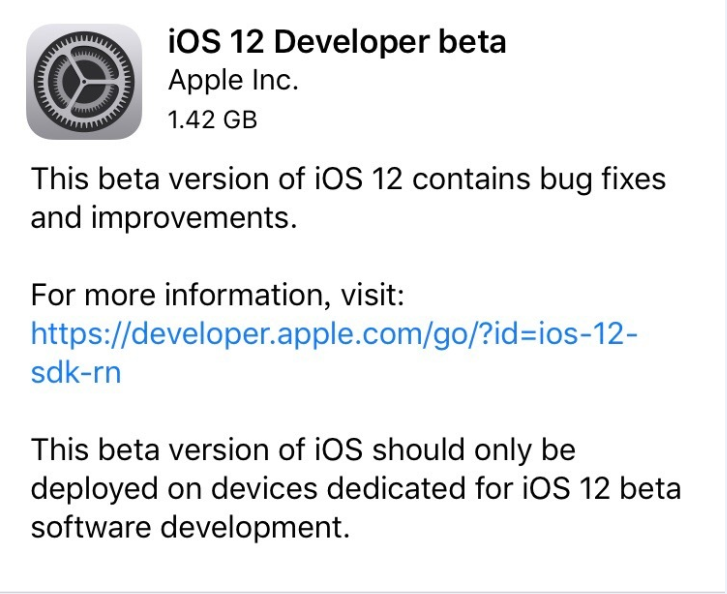This screenshot has height=594, width=727.
Task: Select the "Apple Inc." developer name
Action: 233,81
